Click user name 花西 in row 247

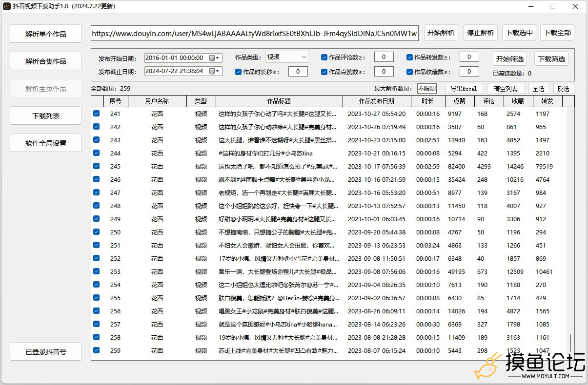click(157, 192)
